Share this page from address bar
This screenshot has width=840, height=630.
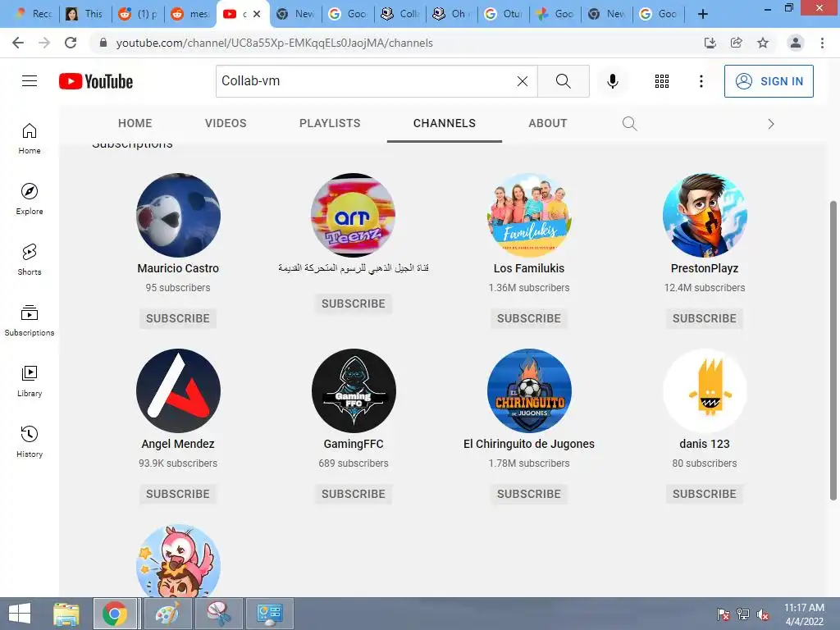coord(737,43)
